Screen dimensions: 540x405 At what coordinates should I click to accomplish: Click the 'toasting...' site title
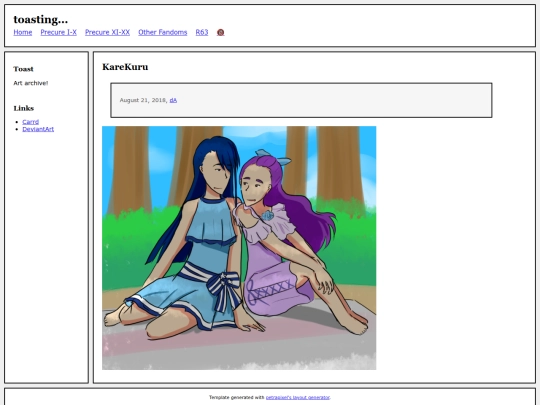point(41,20)
